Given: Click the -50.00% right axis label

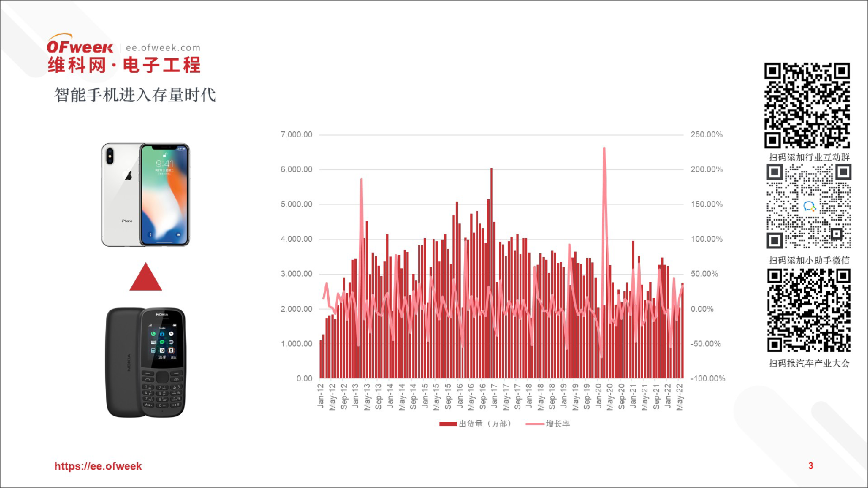Looking at the screenshot, I should tap(705, 344).
